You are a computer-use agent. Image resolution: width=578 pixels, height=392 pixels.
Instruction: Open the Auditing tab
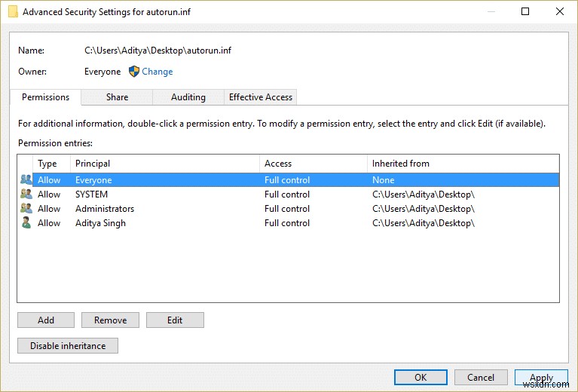(188, 97)
